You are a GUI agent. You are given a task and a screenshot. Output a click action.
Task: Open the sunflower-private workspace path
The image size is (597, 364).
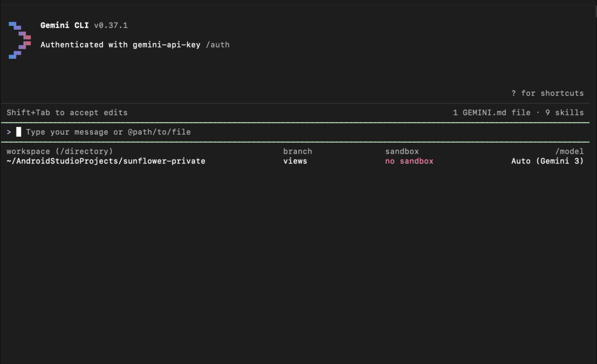[106, 161]
